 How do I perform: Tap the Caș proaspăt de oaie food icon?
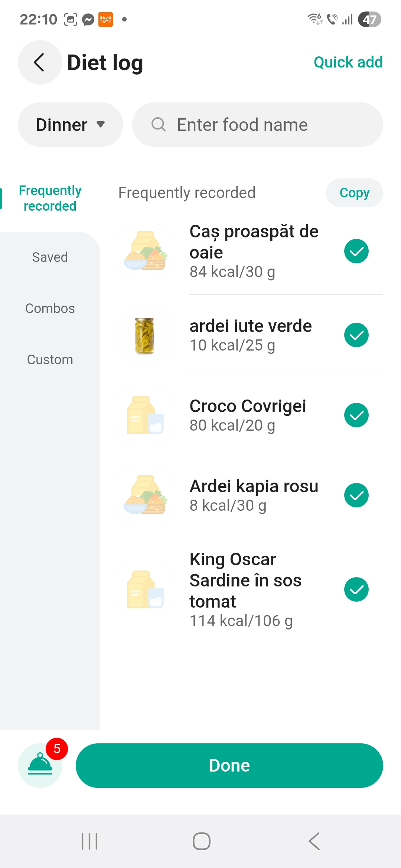click(x=145, y=251)
